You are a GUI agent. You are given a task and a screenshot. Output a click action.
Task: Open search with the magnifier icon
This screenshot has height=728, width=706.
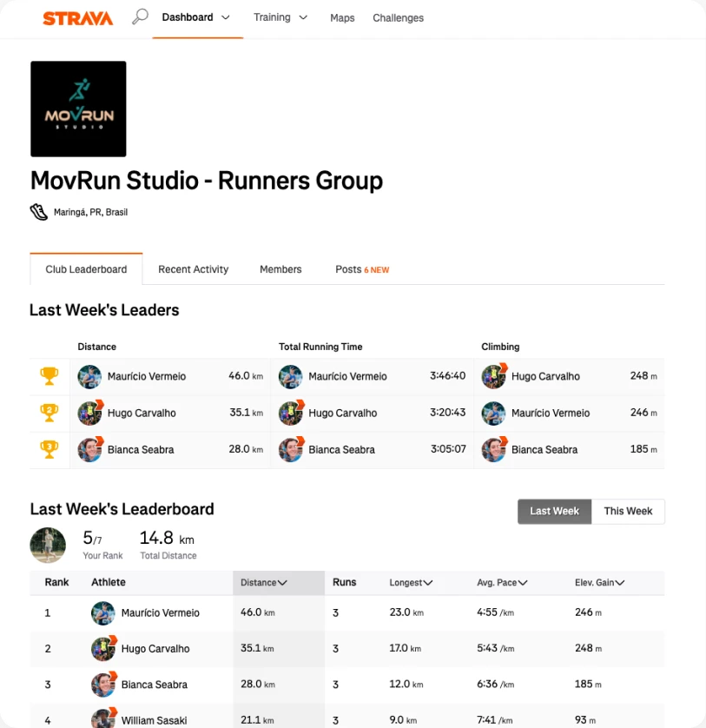click(139, 17)
